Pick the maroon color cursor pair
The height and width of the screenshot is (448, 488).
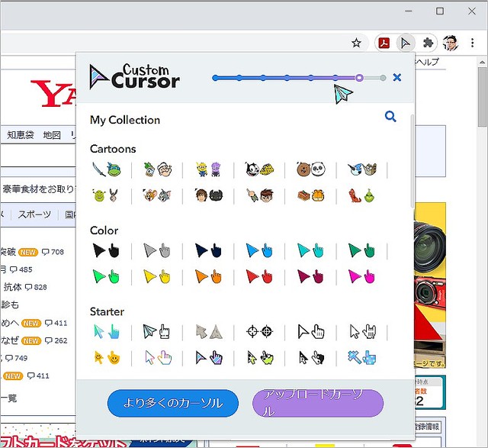[x=310, y=276]
